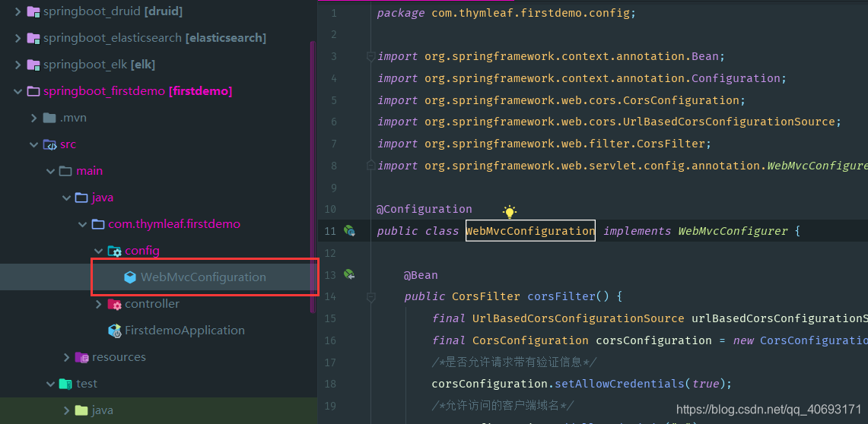Click the controller package folder icon
Viewport: 868px width, 424px height.
(x=115, y=304)
